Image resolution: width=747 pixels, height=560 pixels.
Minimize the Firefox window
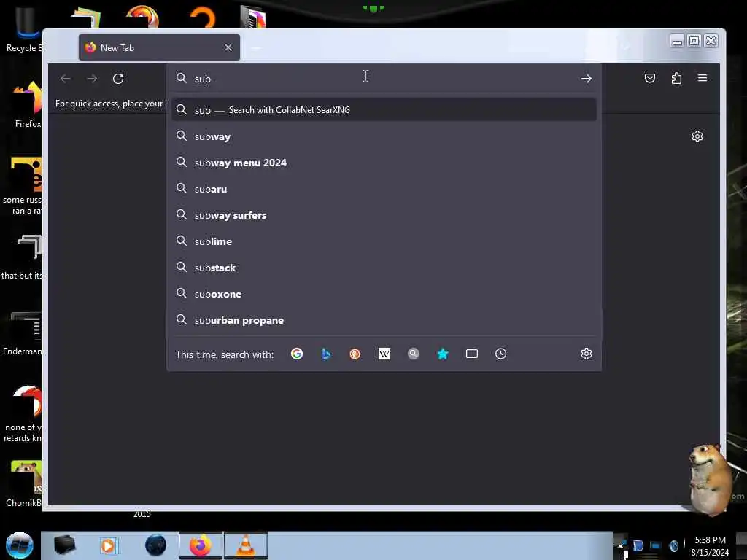click(677, 41)
